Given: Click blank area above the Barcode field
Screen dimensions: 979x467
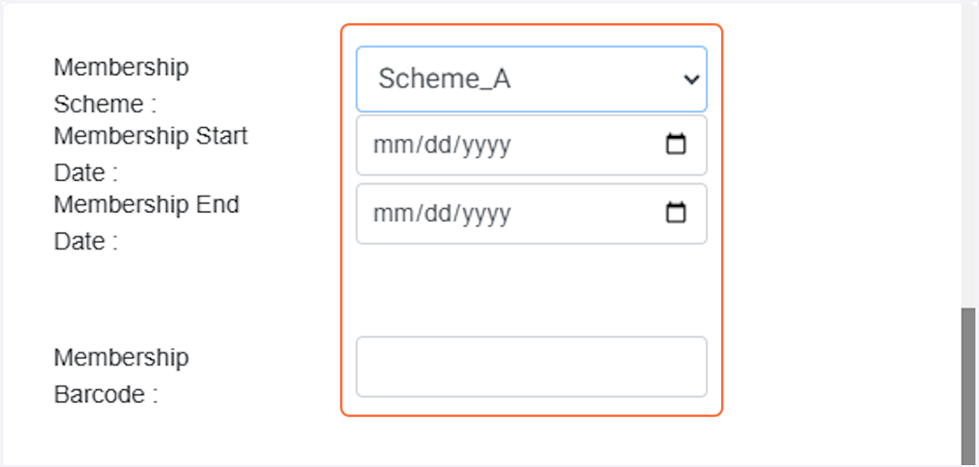Looking at the screenshot, I should (x=531, y=290).
